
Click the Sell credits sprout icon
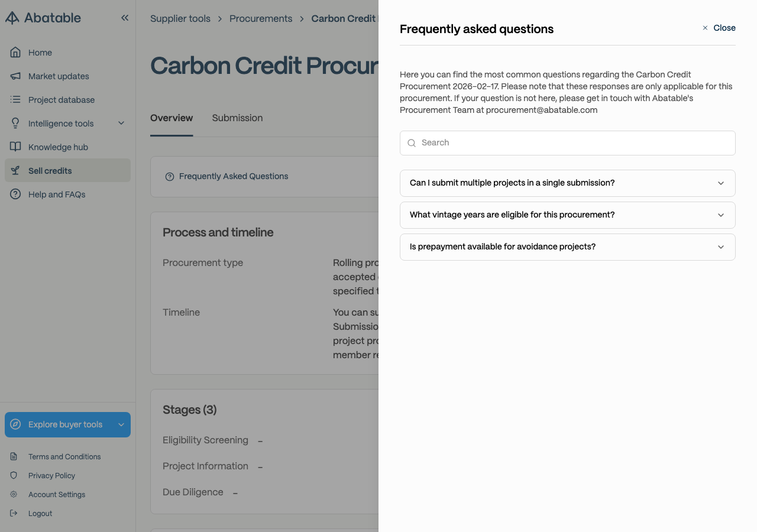[15, 170]
